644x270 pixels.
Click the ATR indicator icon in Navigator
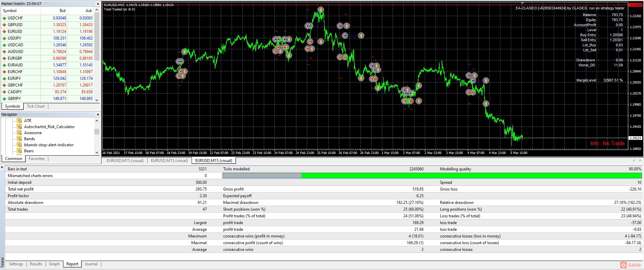(x=19, y=121)
